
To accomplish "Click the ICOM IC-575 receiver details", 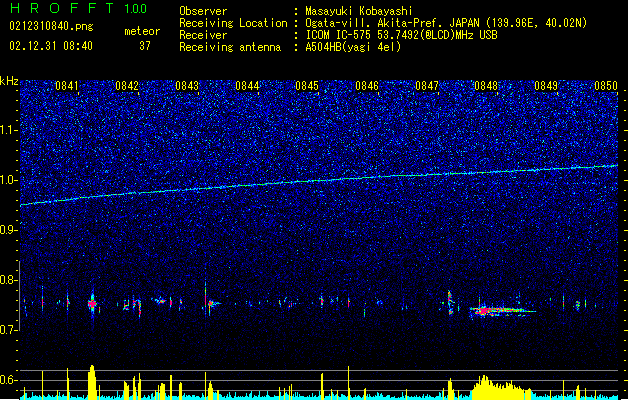I will pyautogui.click(x=402, y=35).
